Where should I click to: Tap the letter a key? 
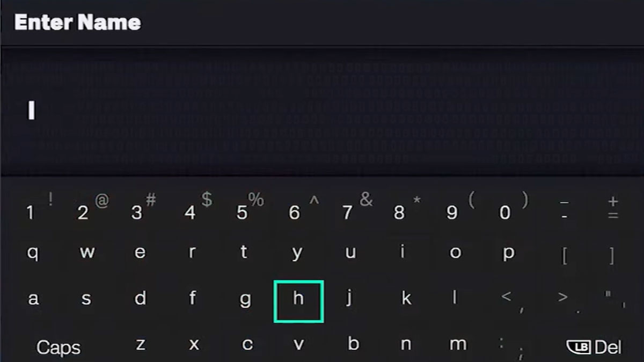pos(33,299)
